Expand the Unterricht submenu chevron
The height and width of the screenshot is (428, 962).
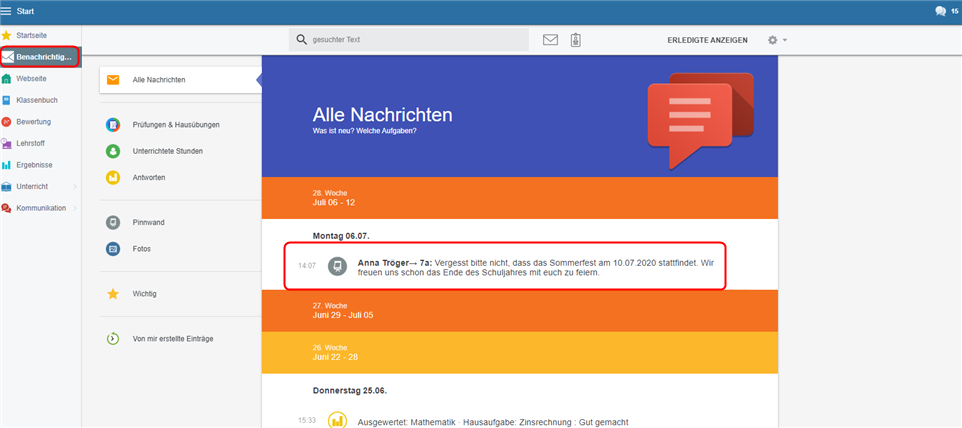[x=75, y=186]
